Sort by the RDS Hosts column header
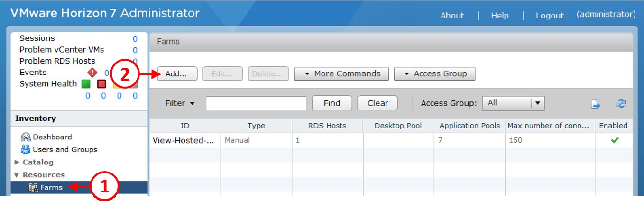 [327, 126]
